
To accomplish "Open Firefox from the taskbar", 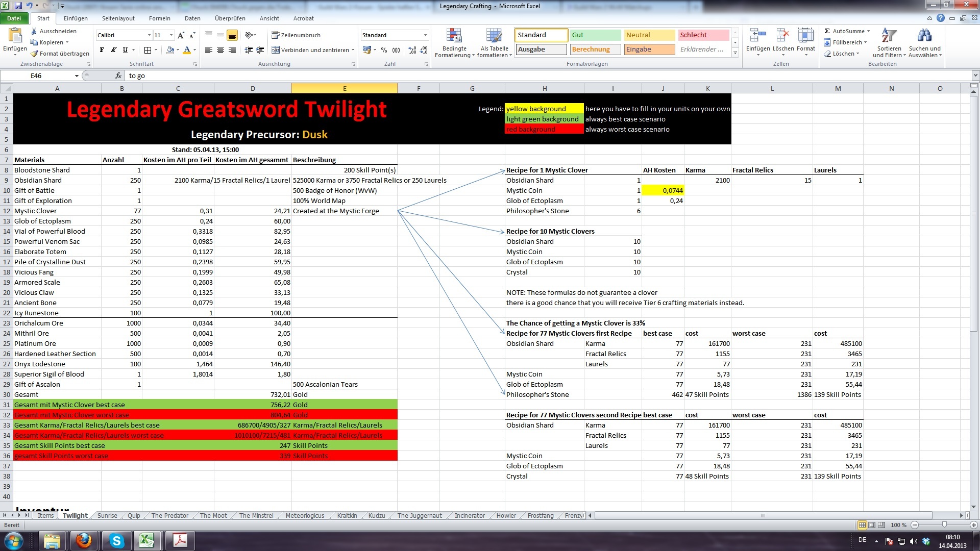I will [83, 541].
